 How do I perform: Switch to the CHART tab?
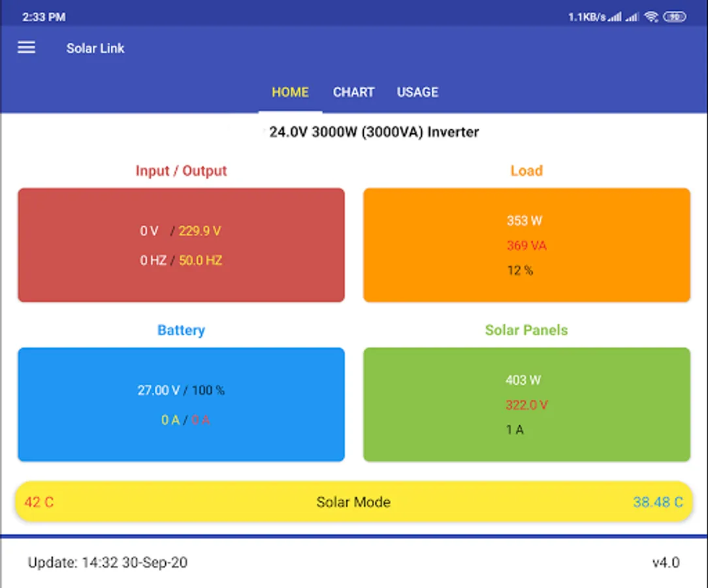click(x=353, y=92)
